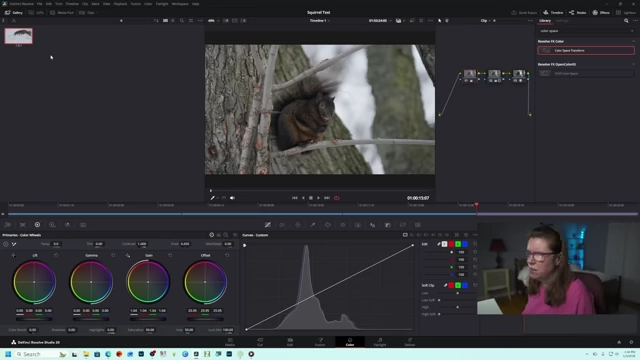Switch gallery to thumbnail view
The height and width of the screenshot is (360, 640).
click(165, 20)
